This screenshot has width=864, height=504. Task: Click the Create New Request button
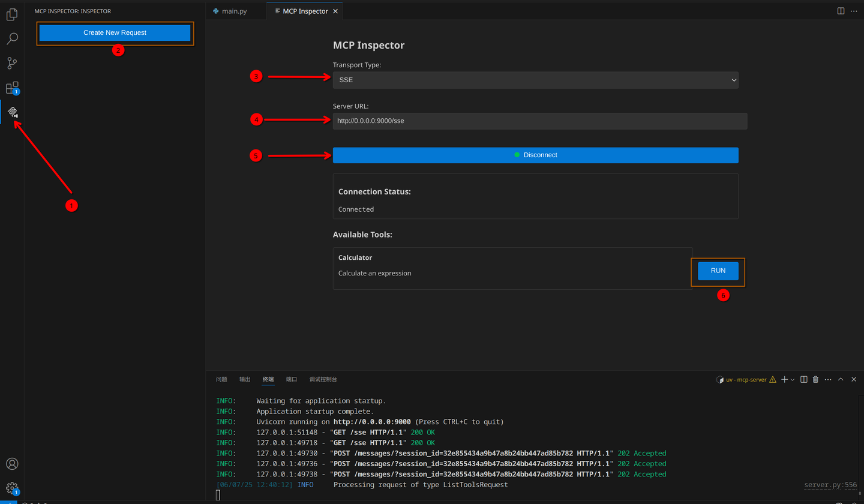click(x=115, y=32)
